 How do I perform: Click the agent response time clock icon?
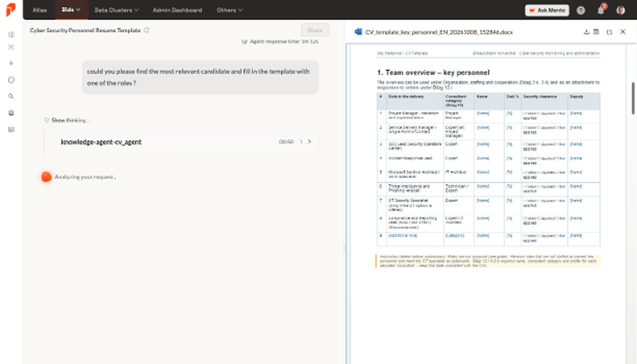245,41
